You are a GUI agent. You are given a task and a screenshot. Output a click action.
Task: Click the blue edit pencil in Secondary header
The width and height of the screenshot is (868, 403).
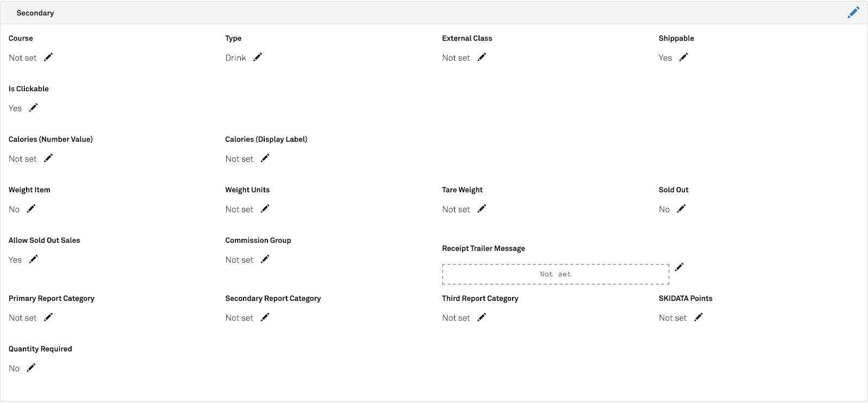[853, 12]
